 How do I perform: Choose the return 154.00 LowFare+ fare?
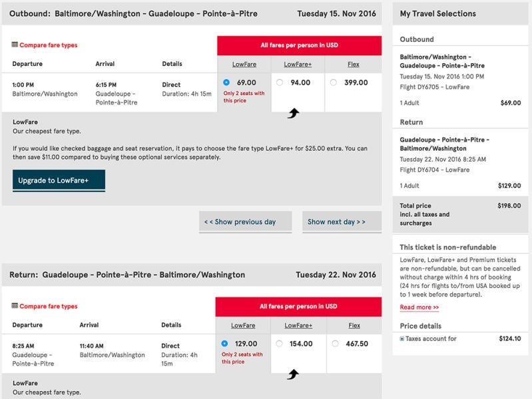coord(279,344)
